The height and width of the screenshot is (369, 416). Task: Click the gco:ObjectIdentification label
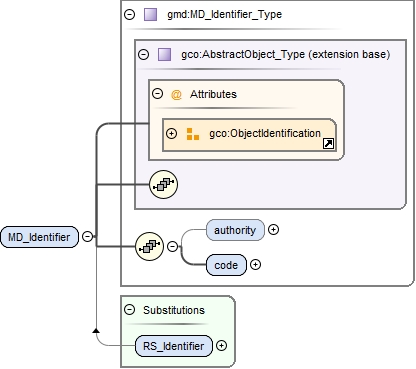(x=265, y=133)
